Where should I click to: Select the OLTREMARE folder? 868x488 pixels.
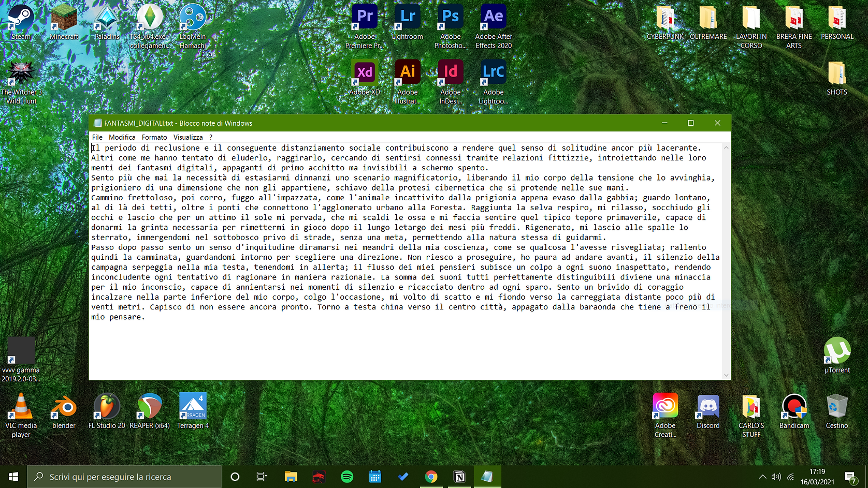click(x=708, y=22)
